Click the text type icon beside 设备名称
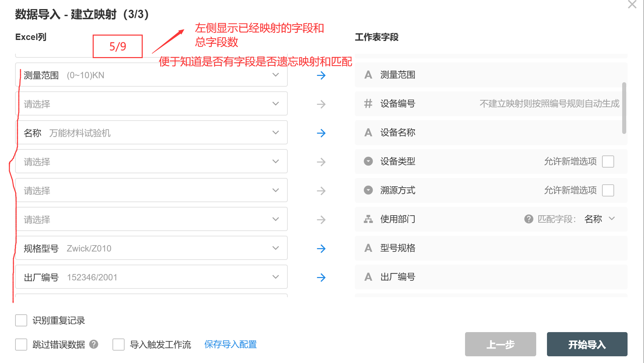This screenshot has height=363, width=644. pyautogui.click(x=368, y=133)
